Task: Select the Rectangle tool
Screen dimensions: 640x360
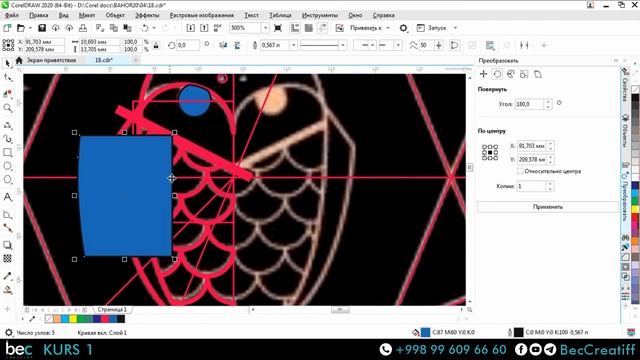Action: click(x=7, y=153)
